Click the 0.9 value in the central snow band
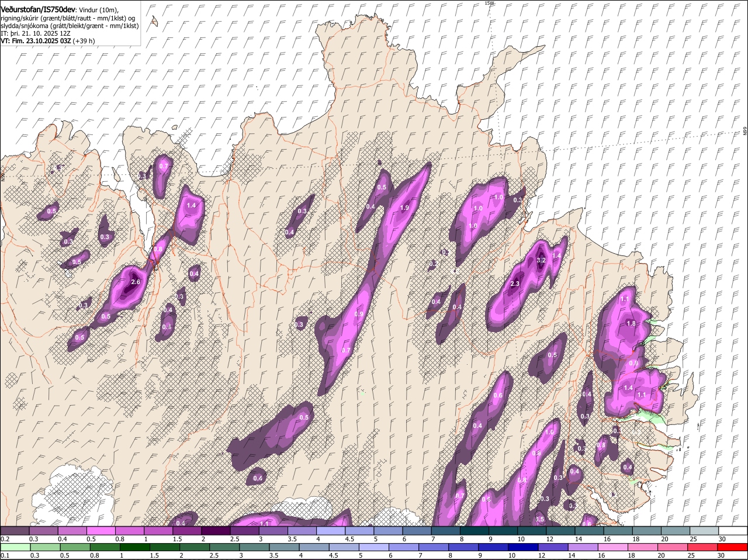The width and height of the screenshot is (748, 560). click(x=359, y=314)
